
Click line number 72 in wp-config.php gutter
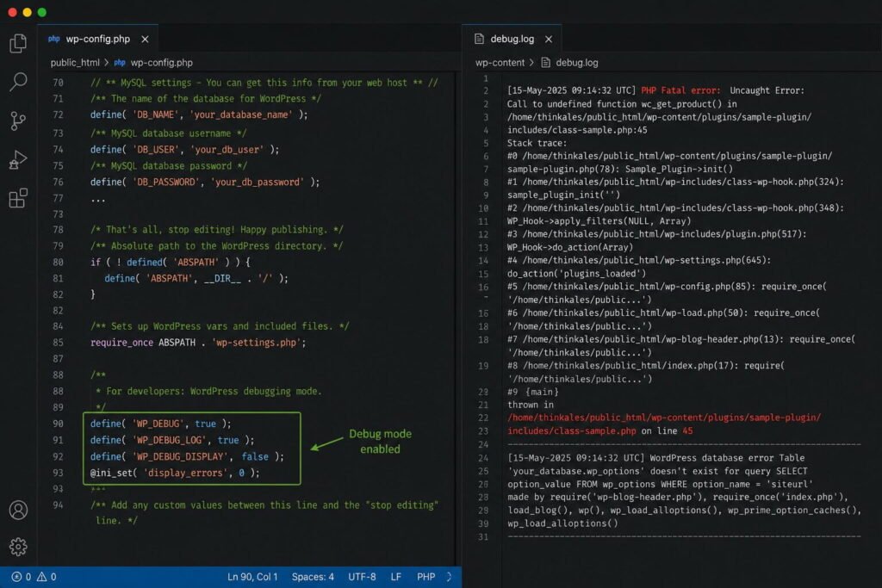pos(58,115)
